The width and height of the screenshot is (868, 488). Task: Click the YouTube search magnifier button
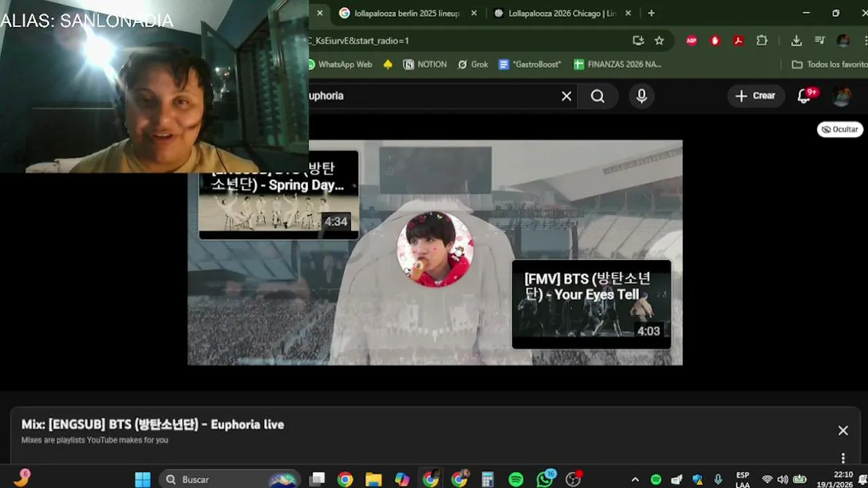597,96
